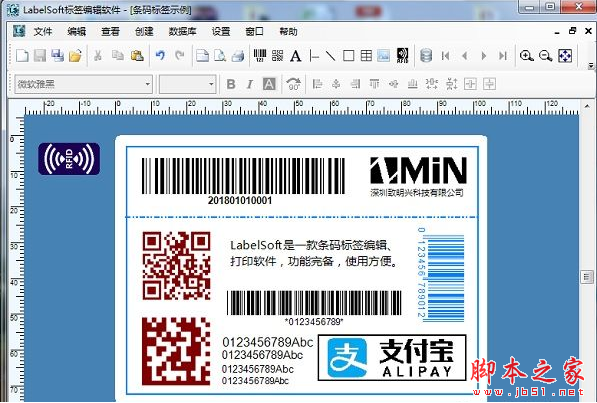Align objects to the left

click(x=317, y=84)
